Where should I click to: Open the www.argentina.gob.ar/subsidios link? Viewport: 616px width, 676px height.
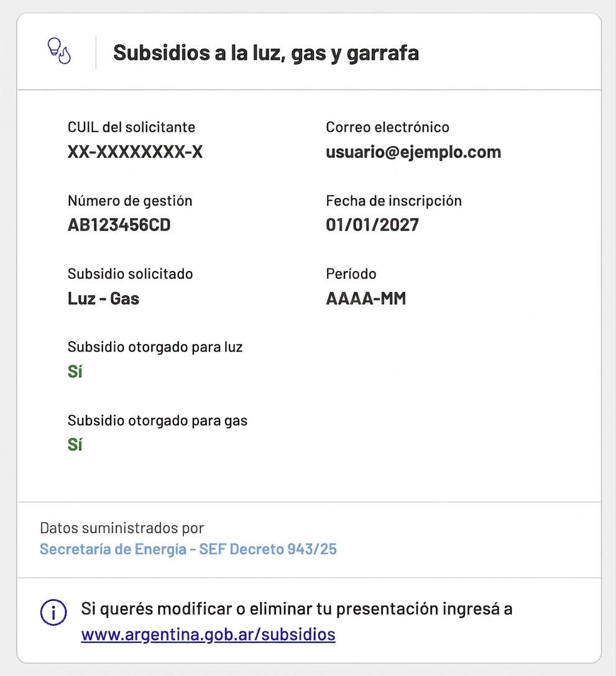[208, 634]
